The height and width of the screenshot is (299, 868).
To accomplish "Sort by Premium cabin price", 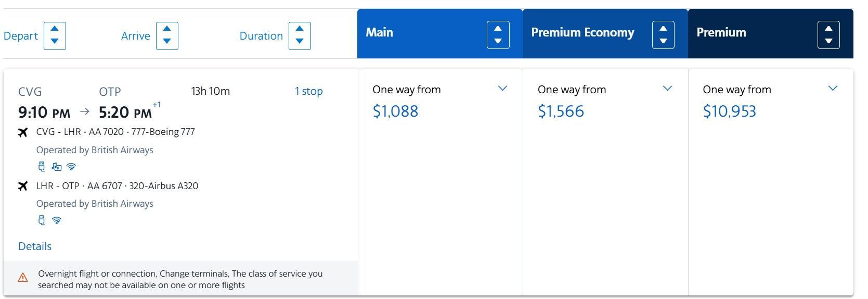I will pyautogui.click(x=828, y=35).
